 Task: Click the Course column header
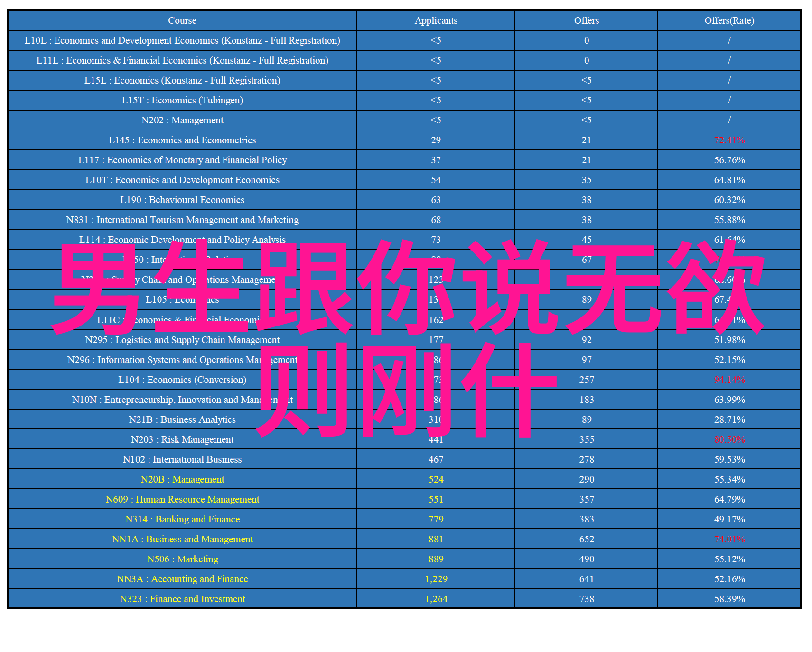(x=182, y=20)
